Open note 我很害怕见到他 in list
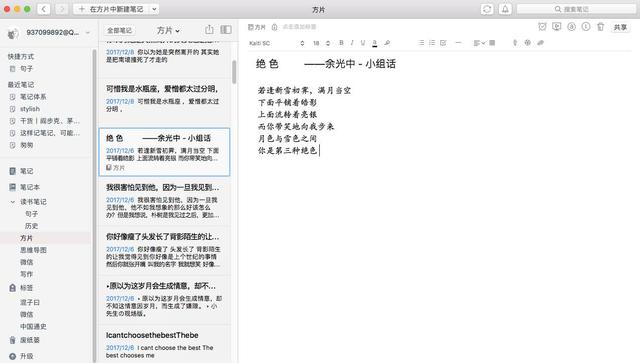The height and width of the screenshot is (363, 640). [x=164, y=201]
